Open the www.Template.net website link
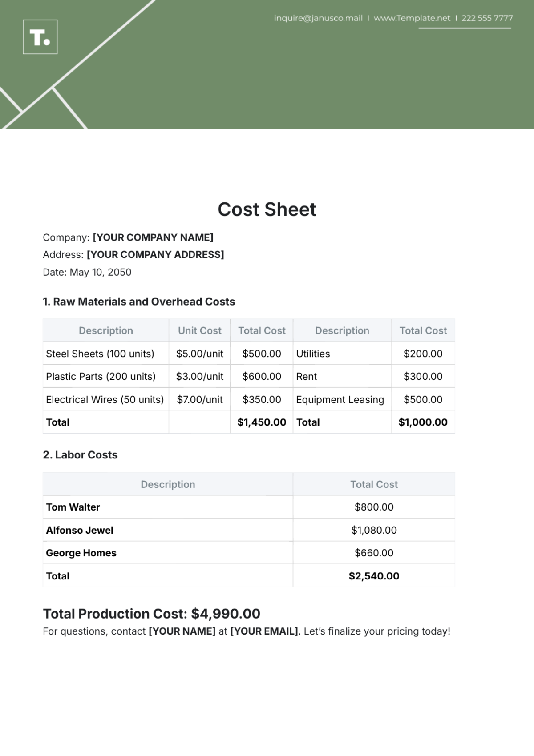 pos(412,18)
